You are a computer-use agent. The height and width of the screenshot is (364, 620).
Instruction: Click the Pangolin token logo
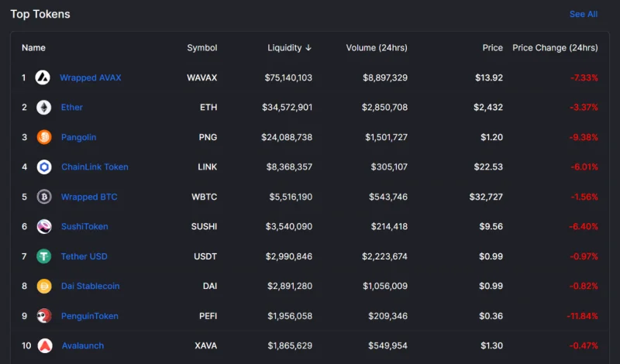(x=44, y=137)
